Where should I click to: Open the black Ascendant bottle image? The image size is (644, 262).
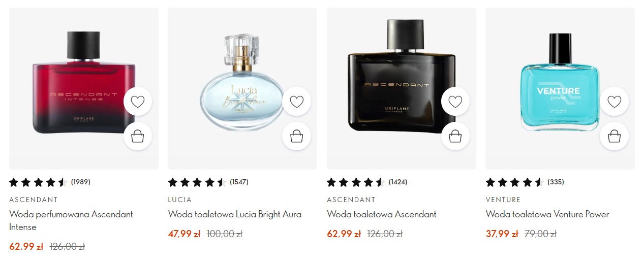coord(402,88)
